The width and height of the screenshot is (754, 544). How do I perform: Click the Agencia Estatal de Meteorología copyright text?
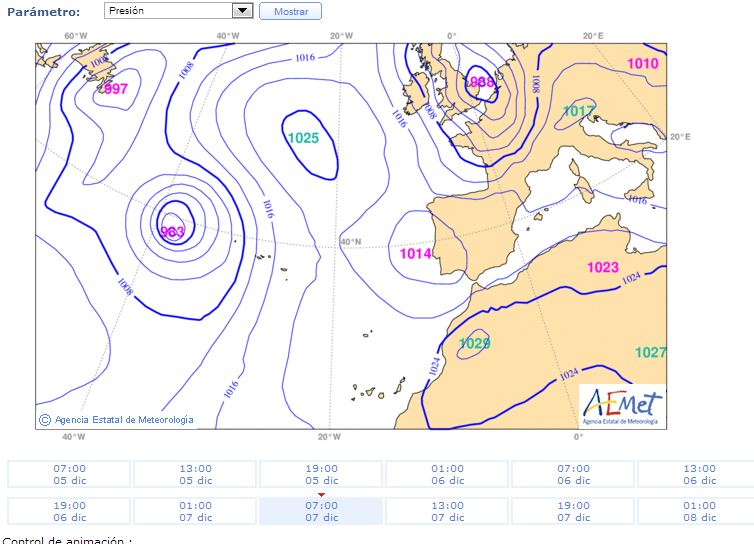point(117,420)
